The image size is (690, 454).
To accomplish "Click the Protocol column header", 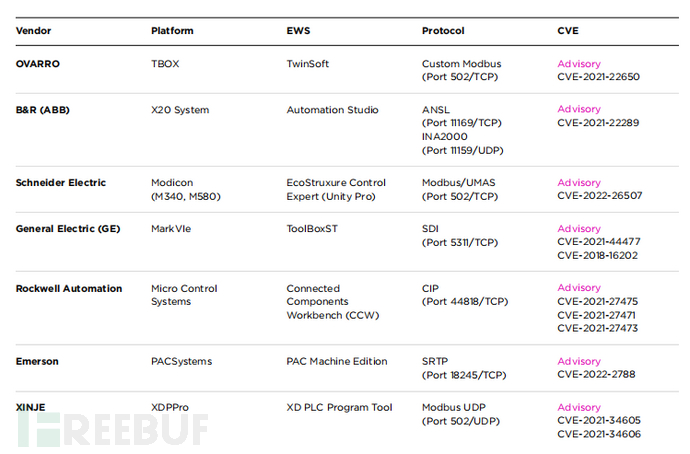I will [x=443, y=31].
